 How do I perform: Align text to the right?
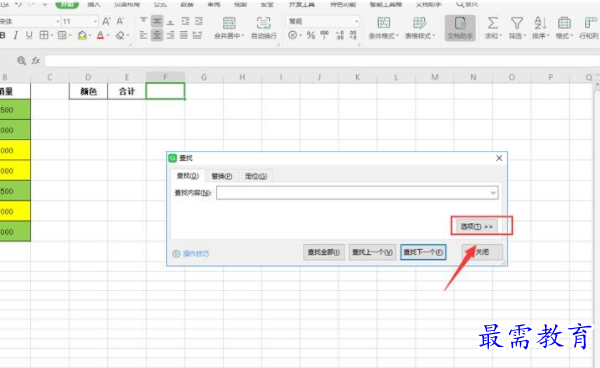tap(171, 36)
